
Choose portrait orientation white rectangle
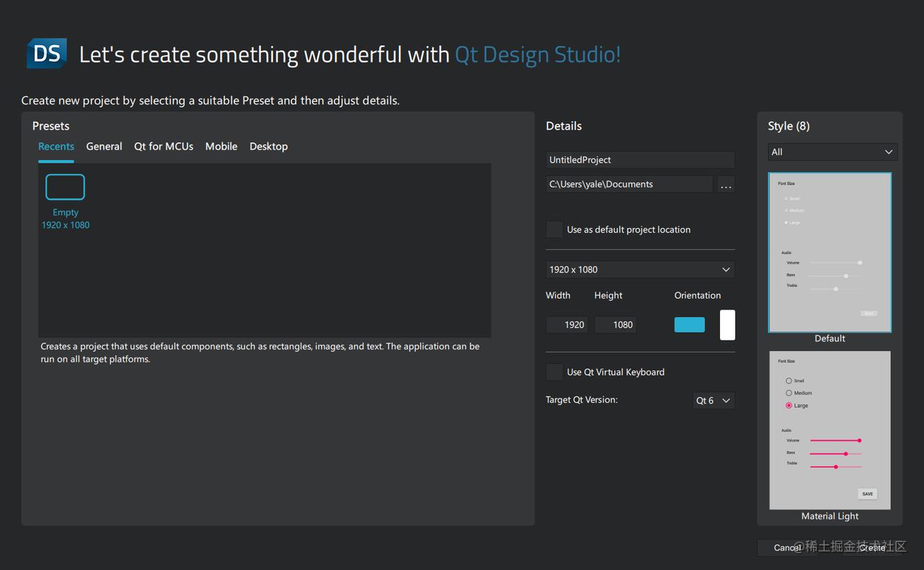[727, 325]
